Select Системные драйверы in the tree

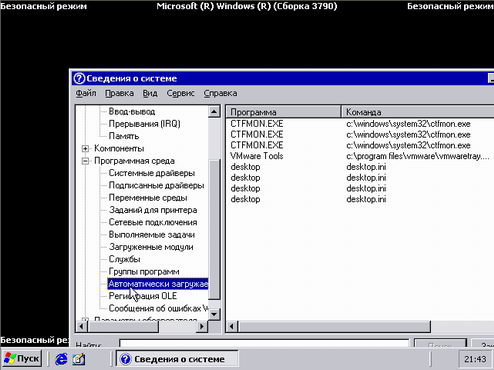tap(152, 173)
